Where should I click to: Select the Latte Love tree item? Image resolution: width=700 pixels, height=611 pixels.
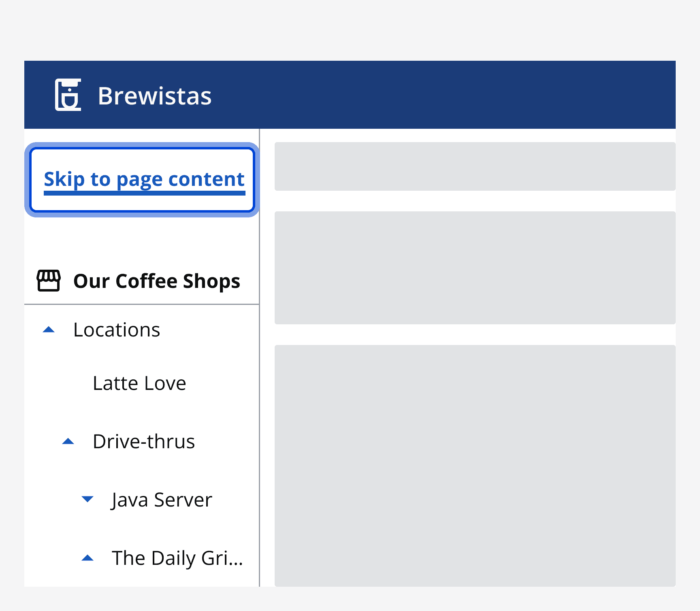coord(139,383)
